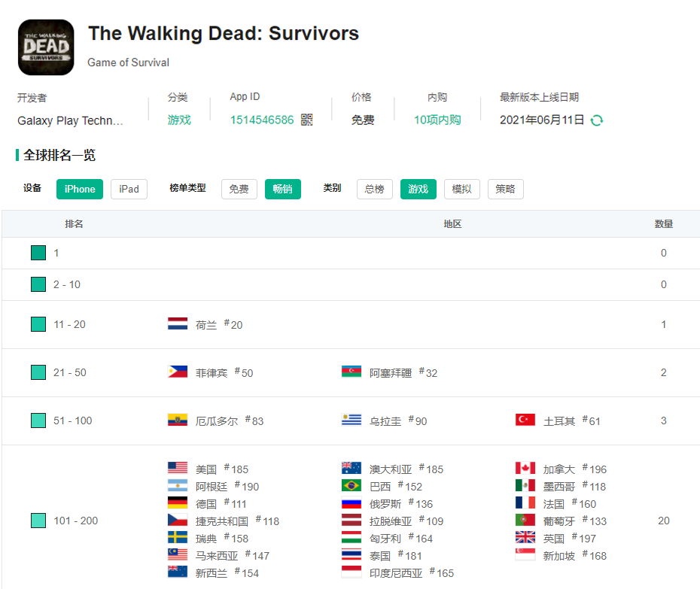Click the Singapore flag for 新加坡

click(525, 554)
